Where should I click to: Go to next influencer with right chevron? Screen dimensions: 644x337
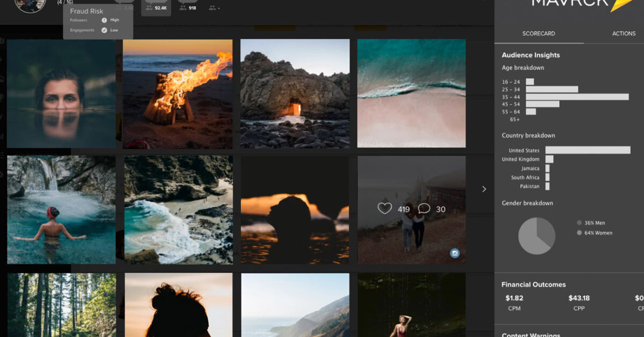484,189
